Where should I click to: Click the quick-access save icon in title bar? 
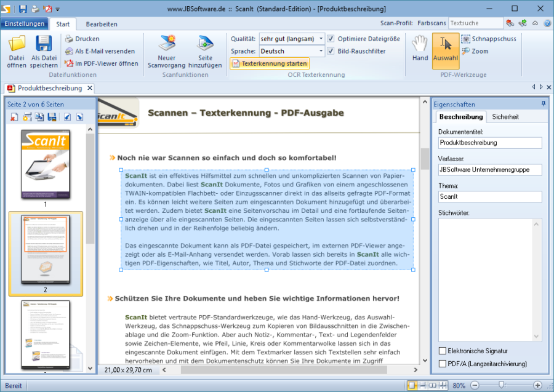[x=23, y=9]
